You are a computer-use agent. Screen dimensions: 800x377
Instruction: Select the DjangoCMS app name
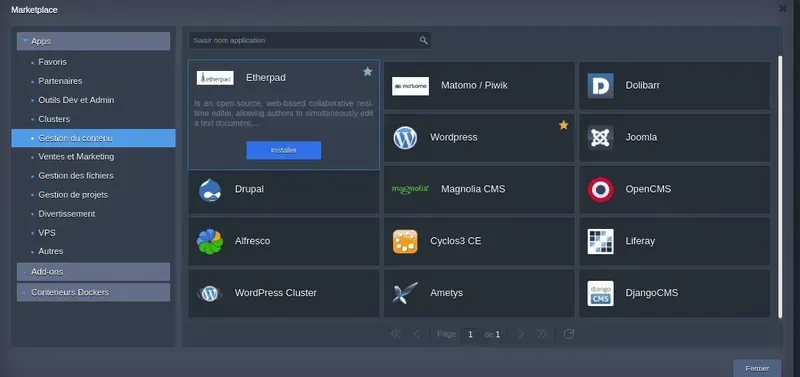click(x=652, y=293)
